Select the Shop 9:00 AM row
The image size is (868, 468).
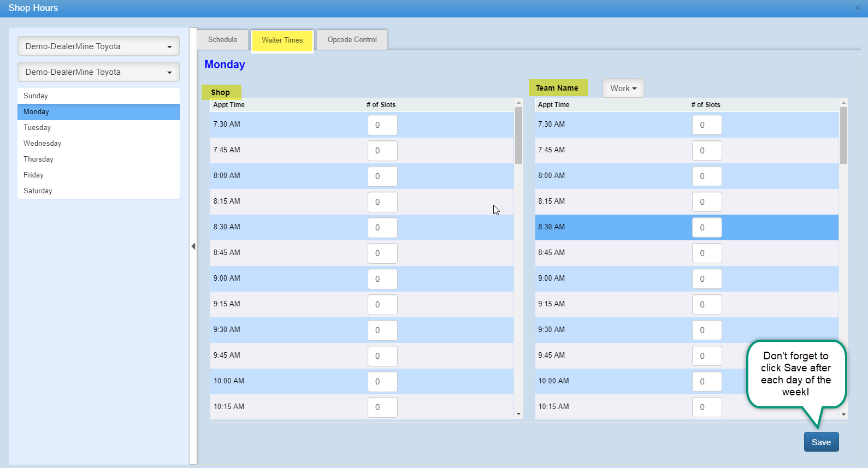[284, 279]
